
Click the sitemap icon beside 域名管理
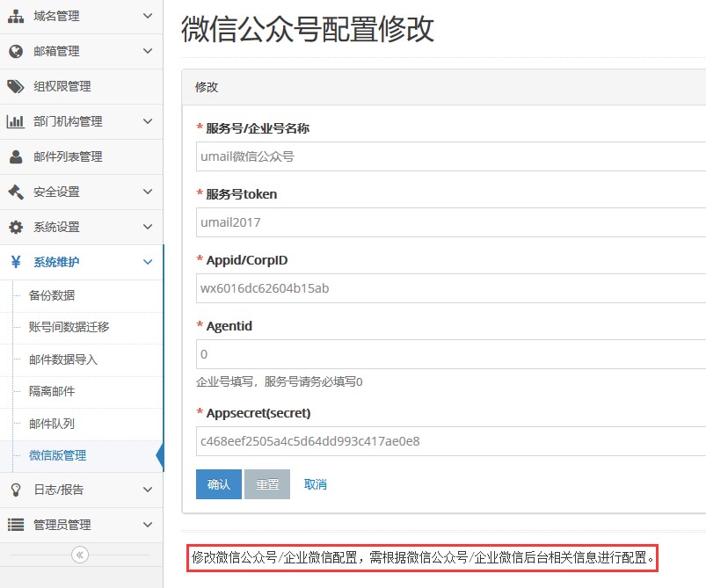[16, 16]
